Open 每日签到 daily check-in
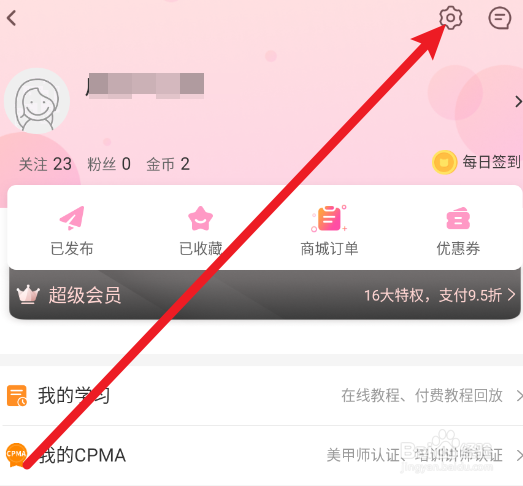Image resolution: width=523 pixels, height=486 pixels. [x=491, y=162]
